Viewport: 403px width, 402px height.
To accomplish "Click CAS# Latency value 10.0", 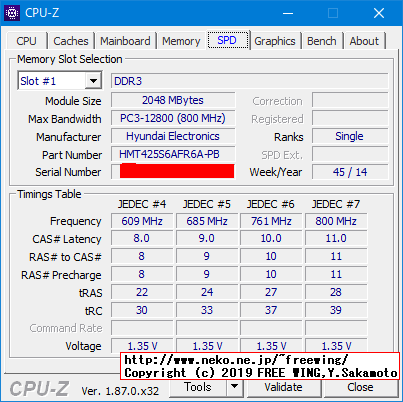I will (x=271, y=239).
